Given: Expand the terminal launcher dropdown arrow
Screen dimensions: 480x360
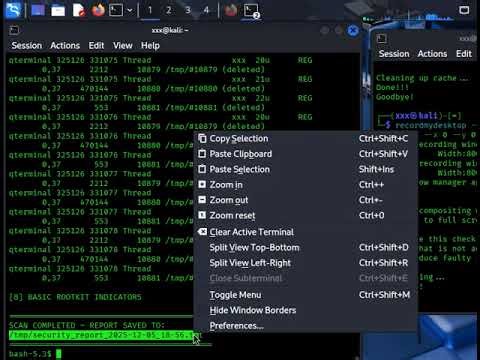Looking at the screenshot, I should click(130, 10).
